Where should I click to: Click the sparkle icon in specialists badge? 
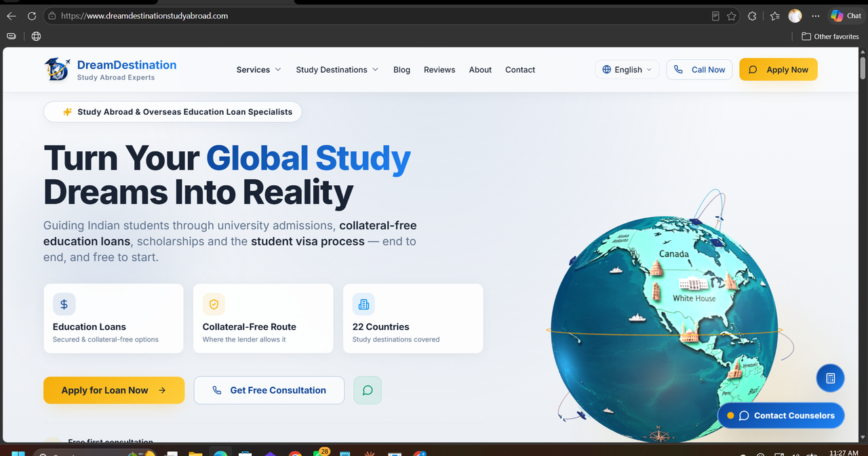[x=67, y=112]
